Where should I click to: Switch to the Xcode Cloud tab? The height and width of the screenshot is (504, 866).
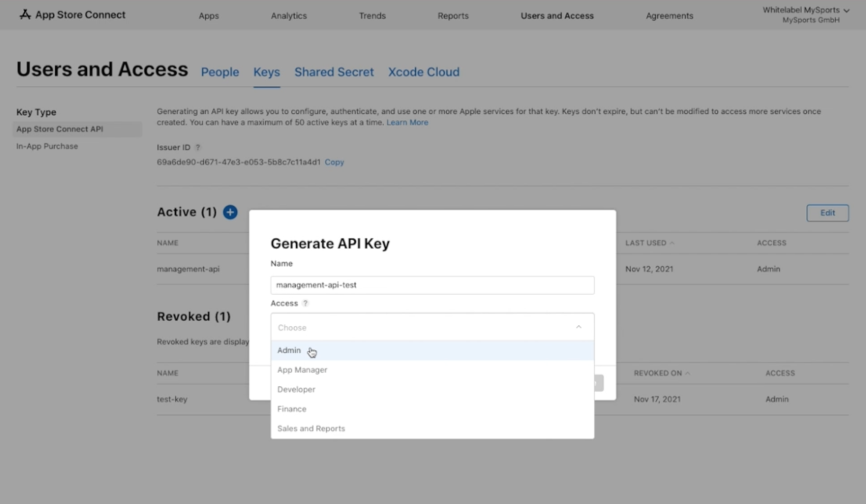pos(424,72)
